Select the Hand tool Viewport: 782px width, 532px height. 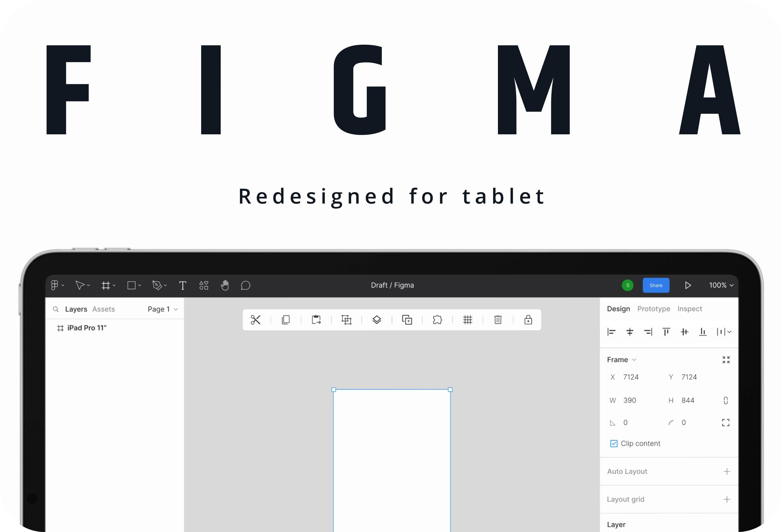tap(225, 285)
